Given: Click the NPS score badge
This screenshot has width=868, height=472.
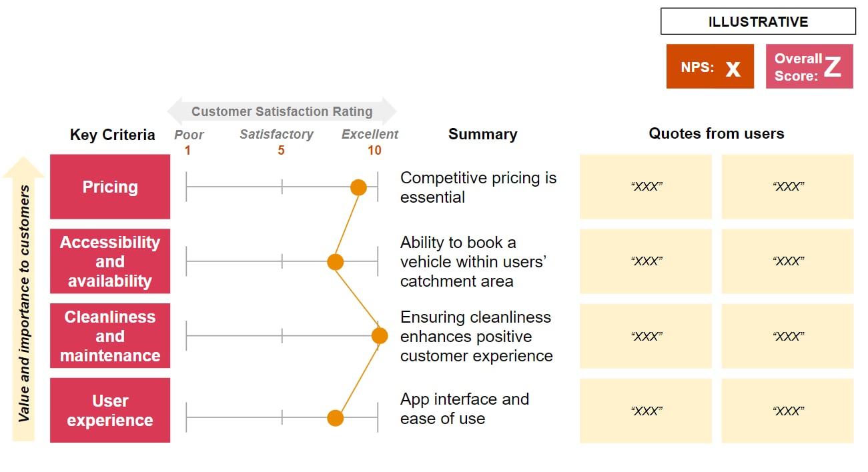Looking at the screenshot, I should tap(710, 67).
